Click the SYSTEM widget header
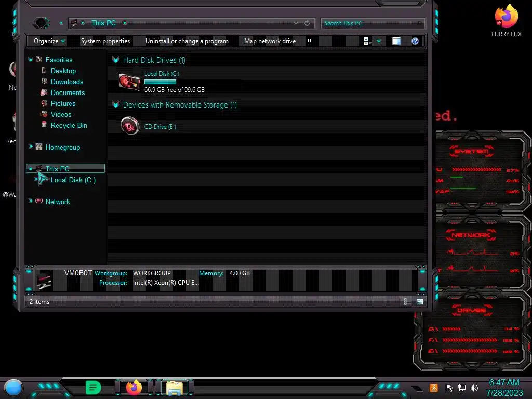 point(471,151)
